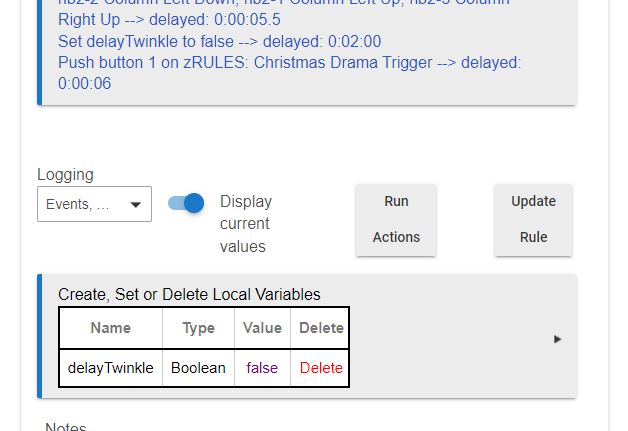Screen dimensions: 628x431
Task: Expand the Local Variables panel arrow
Action: (557, 339)
